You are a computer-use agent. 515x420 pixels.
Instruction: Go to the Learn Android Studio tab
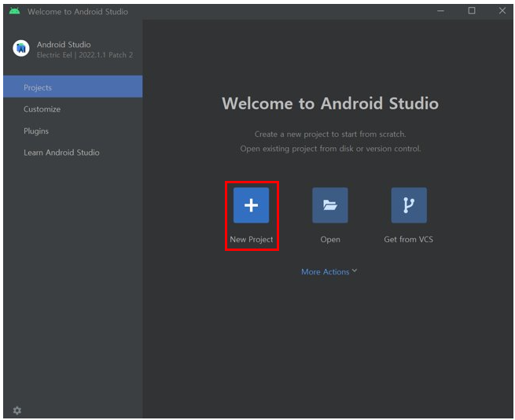[x=73, y=153]
